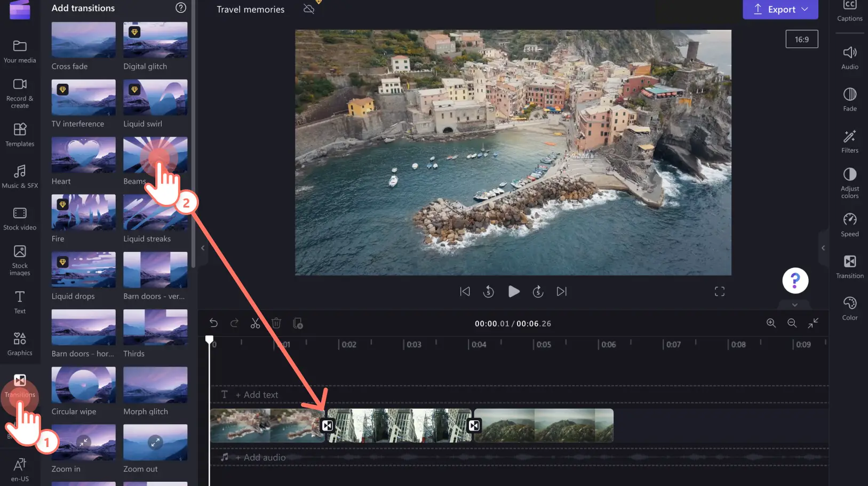
Task: Select the Liquid drops transition
Action: pyautogui.click(x=83, y=269)
